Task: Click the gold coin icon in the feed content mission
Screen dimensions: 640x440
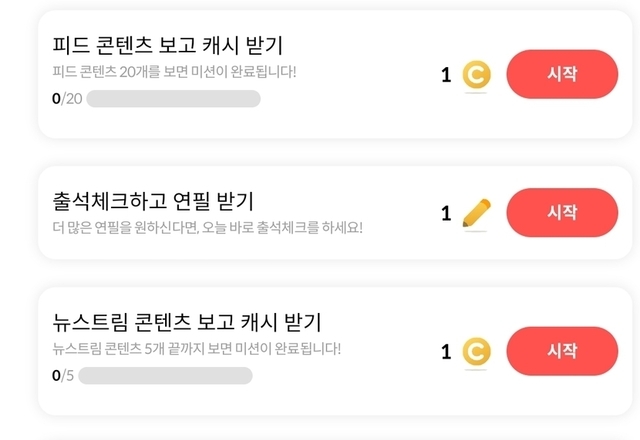Action: click(x=476, y=75)
